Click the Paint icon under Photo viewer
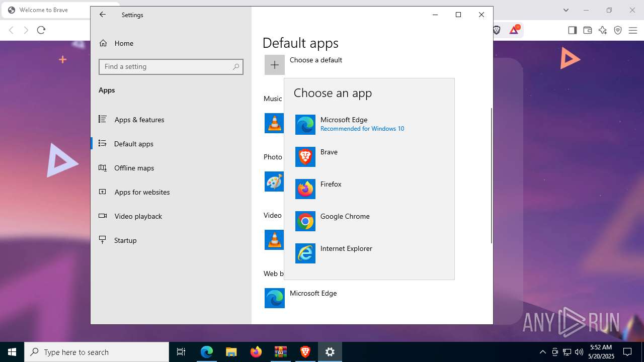The image size is (644, 362). [x=274, y=182]
